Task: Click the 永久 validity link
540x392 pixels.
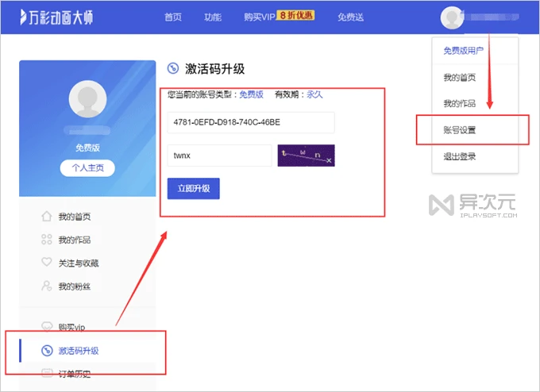Action: [x=314, y=94]
